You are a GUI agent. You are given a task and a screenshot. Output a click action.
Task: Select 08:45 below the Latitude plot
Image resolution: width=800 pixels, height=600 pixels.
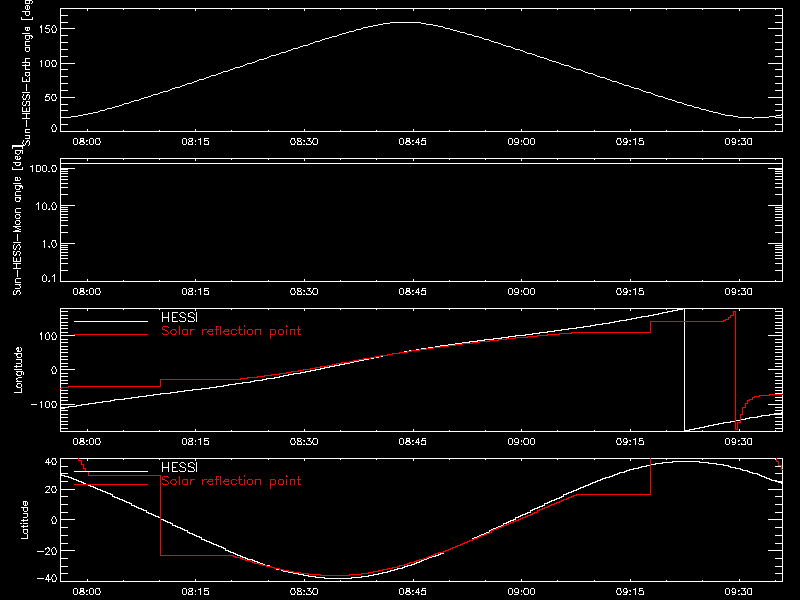(413, 592)
